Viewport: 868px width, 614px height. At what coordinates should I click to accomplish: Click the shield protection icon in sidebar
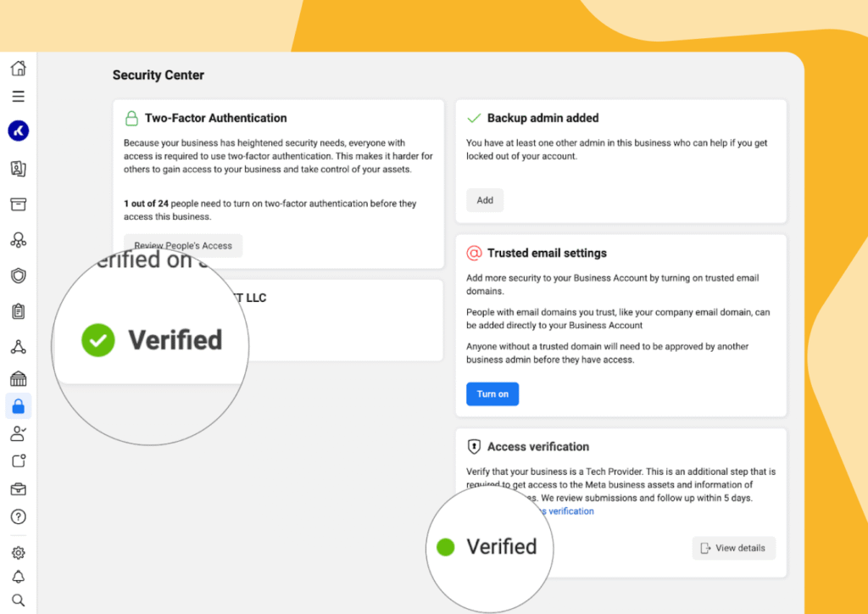(x=18, y=275)
